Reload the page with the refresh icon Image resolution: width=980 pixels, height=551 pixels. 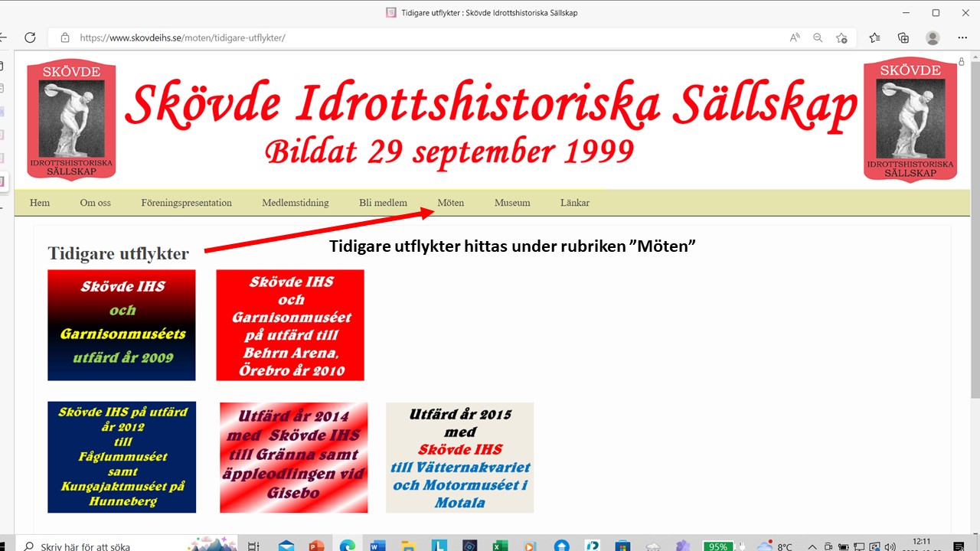pyautogui.click(x=30, y=37)
